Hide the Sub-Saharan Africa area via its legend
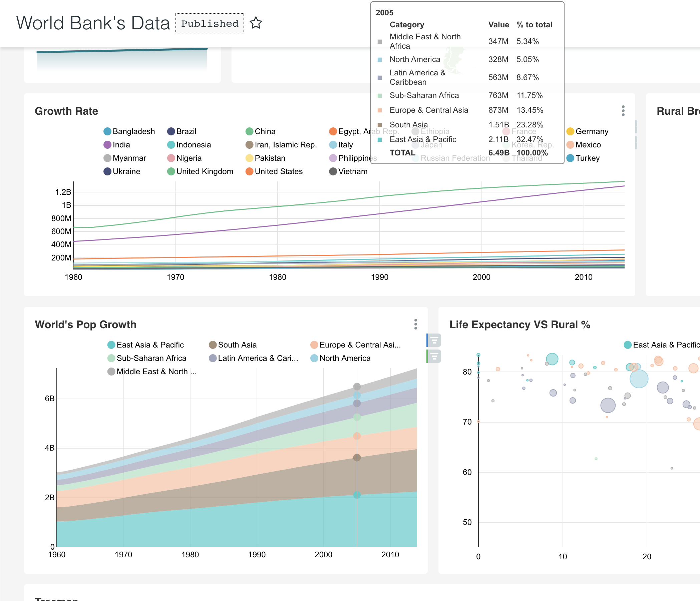 pos(111,358)
